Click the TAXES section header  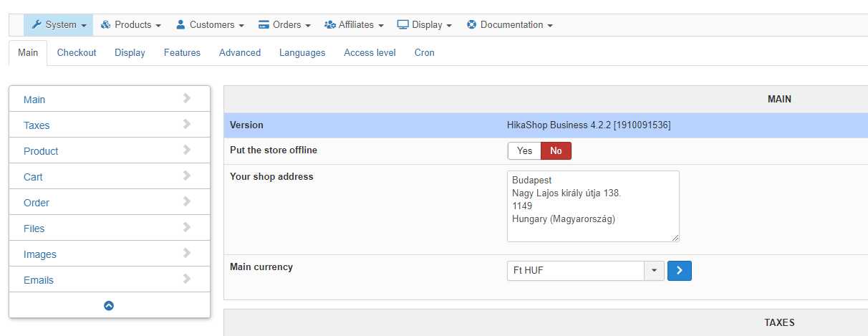click(779, 322)
